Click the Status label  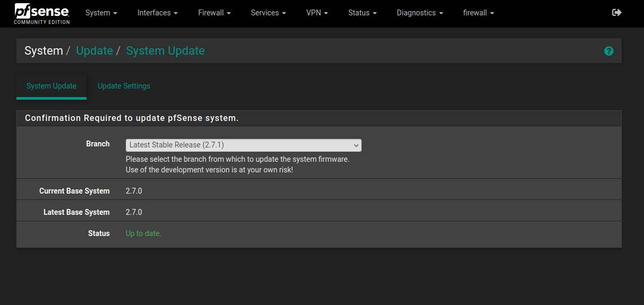pyautogui.click(x=99, y=233)
